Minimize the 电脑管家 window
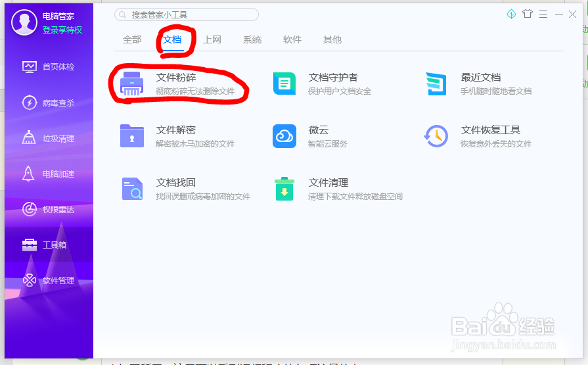Image resolution: width=588 pixels, height=365 pixels. pyautogui.click(x=558, y=14)
